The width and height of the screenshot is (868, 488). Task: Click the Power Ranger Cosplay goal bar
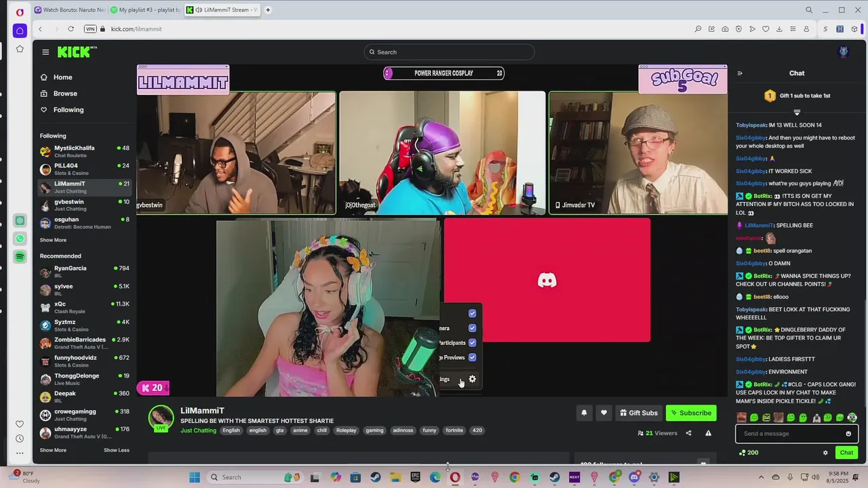click(444, 73)
